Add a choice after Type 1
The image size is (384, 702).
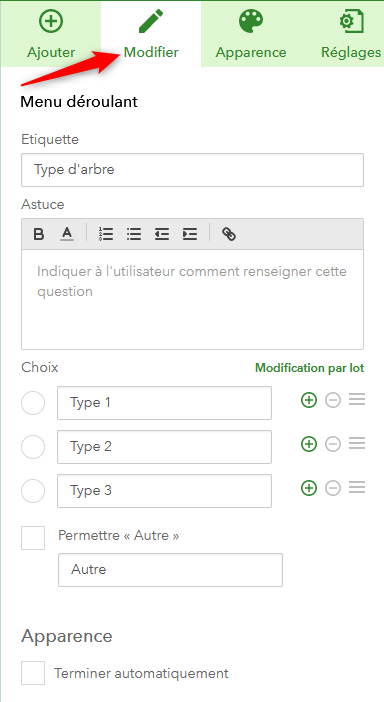(x=309, y=400)
